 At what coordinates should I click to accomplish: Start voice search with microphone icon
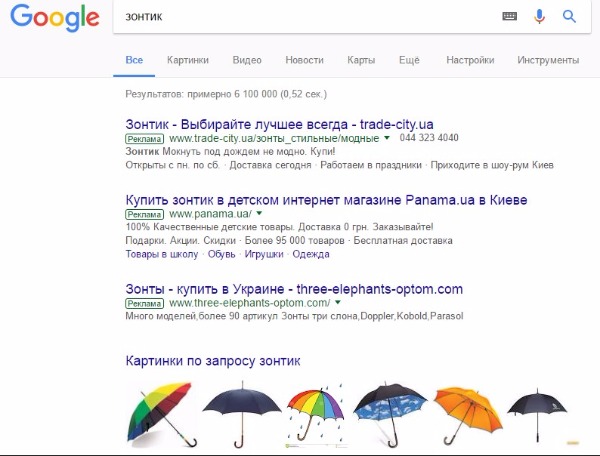coord(539,16)
